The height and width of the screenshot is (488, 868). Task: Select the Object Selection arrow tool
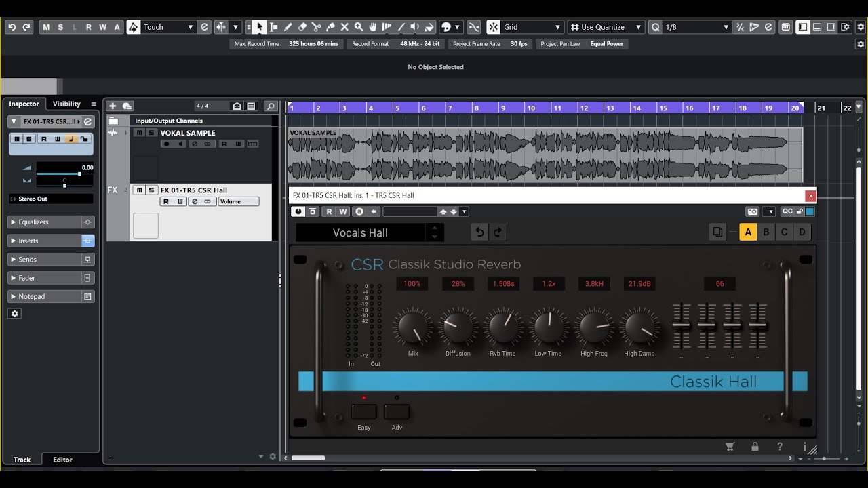tap(259, 27)
